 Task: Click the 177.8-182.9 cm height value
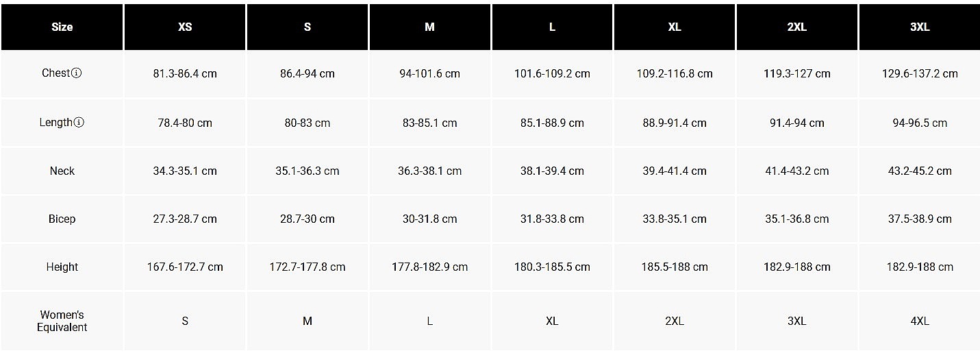coord(429,267)
